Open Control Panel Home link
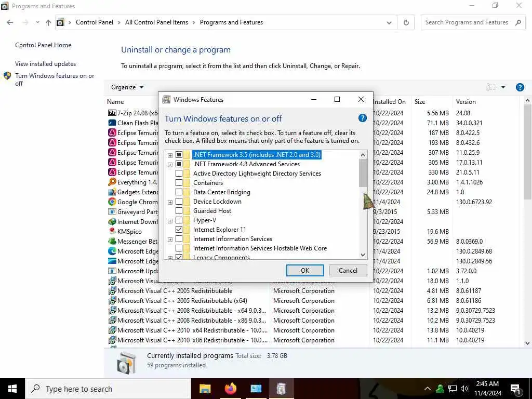Viewport: 532px width, 399px height. point(43,45)
